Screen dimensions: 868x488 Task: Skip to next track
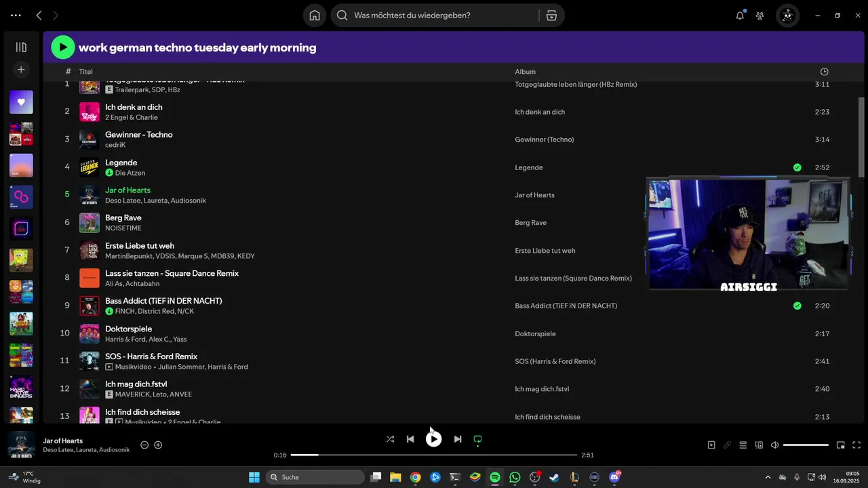click(x=458, y=439)
